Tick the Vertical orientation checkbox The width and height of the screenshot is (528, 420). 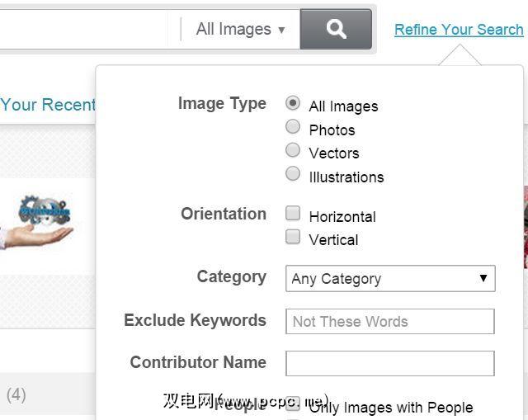coord(293,238)
